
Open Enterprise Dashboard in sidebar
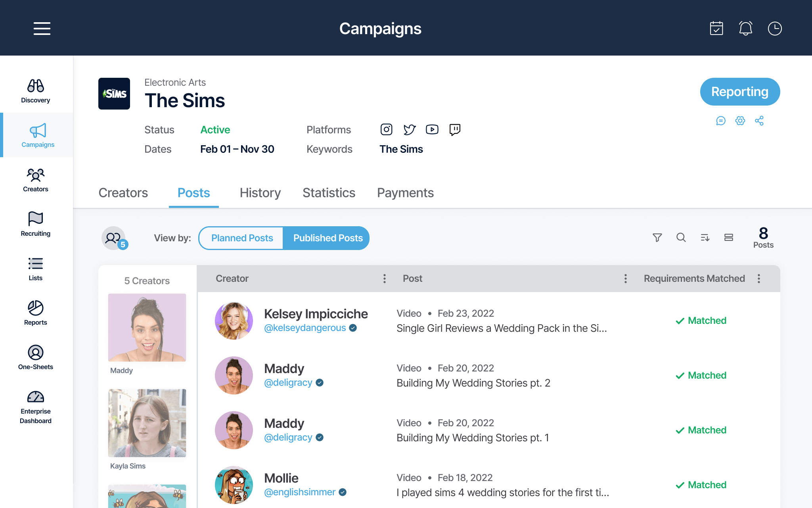point(36,407)
